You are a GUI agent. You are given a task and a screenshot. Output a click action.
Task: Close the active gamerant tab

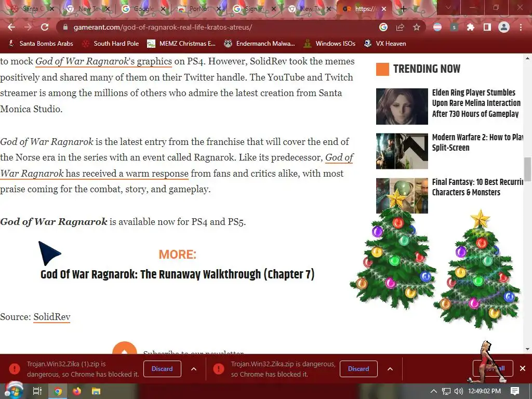coord(384,9)
